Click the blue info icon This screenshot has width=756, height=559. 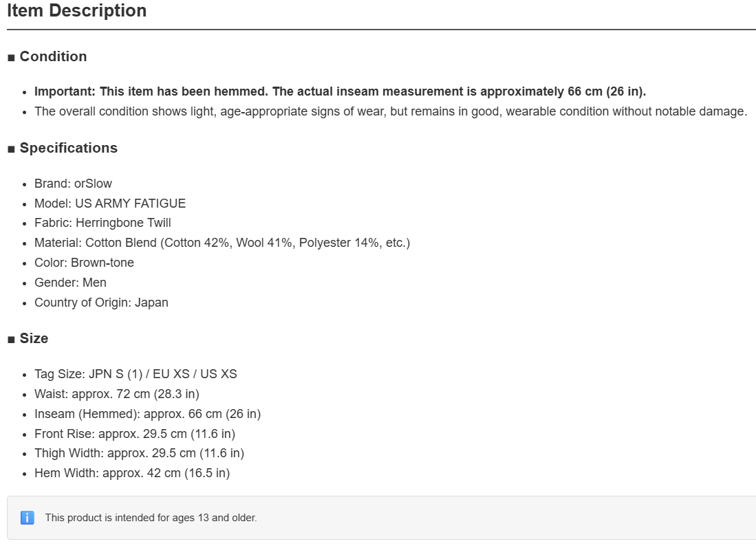click(28, 518)
